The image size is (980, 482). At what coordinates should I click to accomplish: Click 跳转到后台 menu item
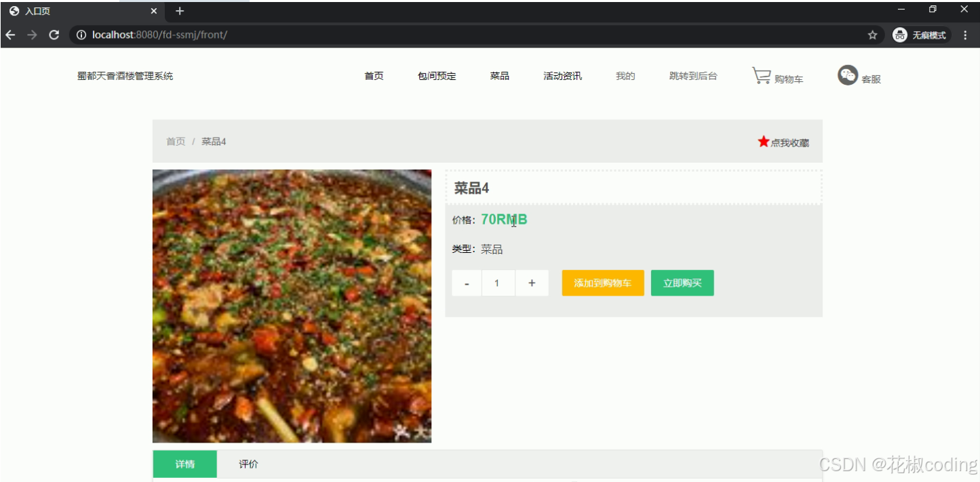point(693,76)
